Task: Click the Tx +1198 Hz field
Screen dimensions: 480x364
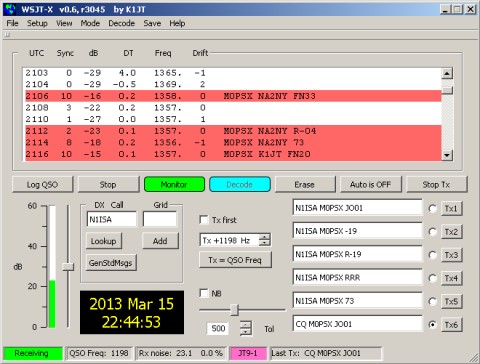Action: click(229, 240)
